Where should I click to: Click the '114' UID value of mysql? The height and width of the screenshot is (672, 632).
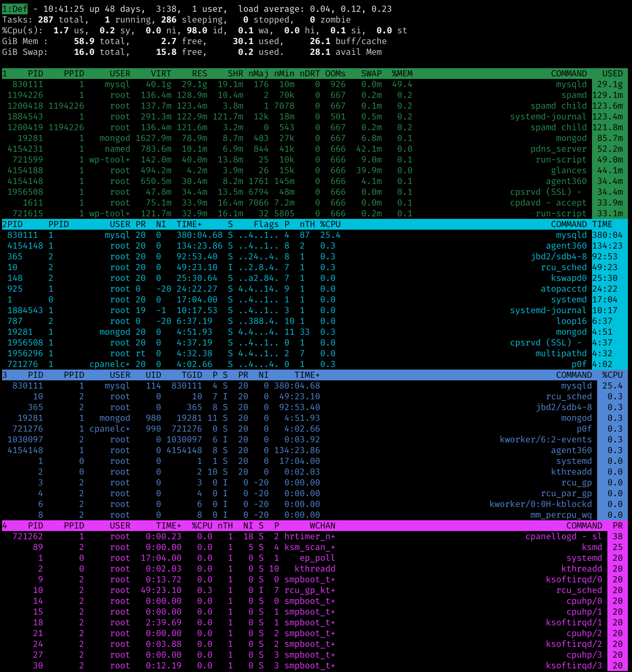tap(153, 385)
